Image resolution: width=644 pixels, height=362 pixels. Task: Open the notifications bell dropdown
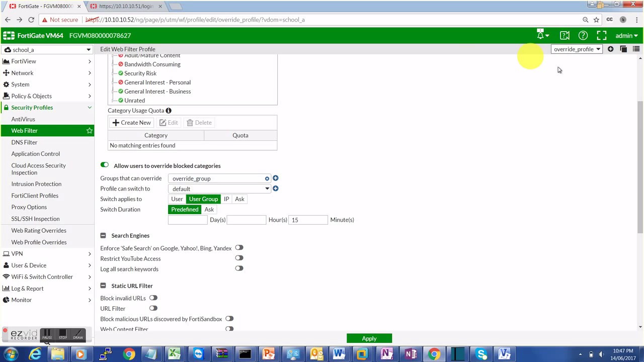543,35
